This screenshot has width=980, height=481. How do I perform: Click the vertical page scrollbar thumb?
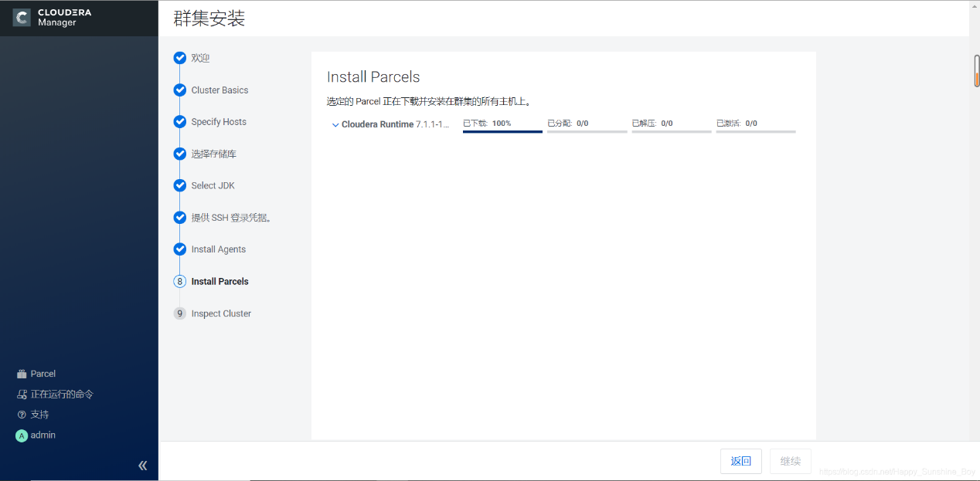pos(976,71)
